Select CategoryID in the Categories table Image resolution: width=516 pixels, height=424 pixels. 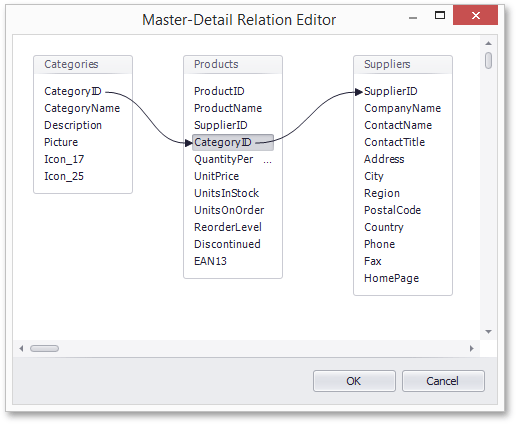[73, 91]
